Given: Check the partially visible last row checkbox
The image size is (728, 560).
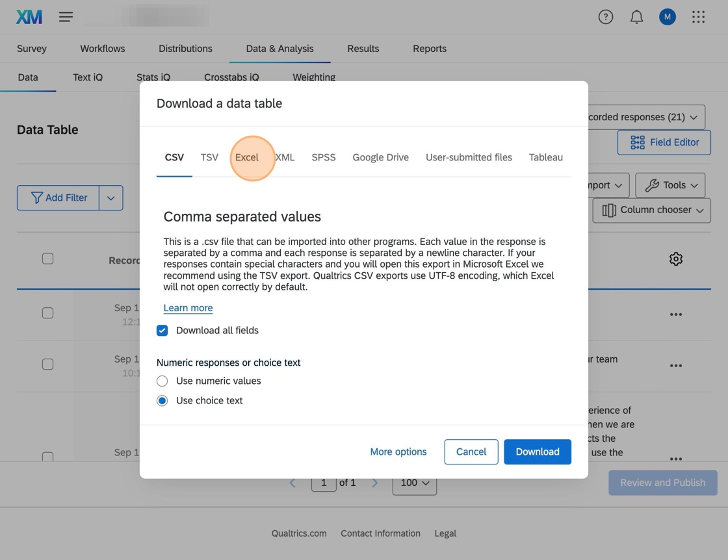Looking at the screenshot, I should [47, 457].
